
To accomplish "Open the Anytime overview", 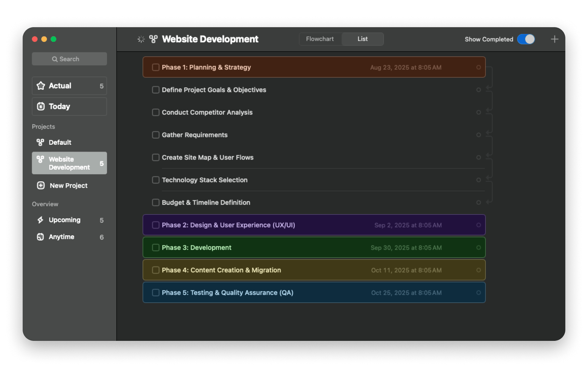I will [x=69, y=237].
